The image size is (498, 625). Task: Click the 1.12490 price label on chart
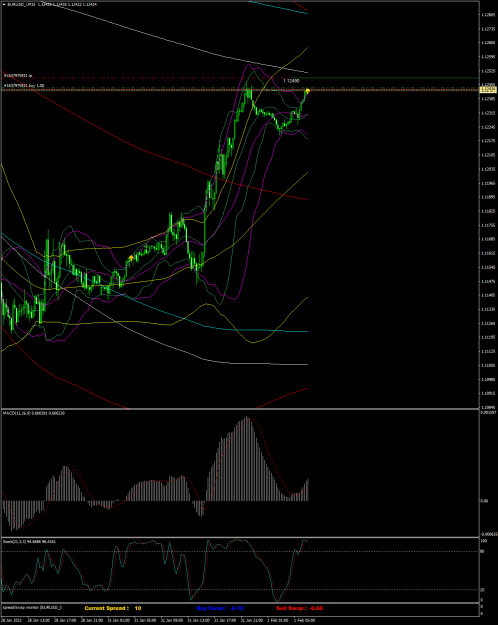pos(291,81)
